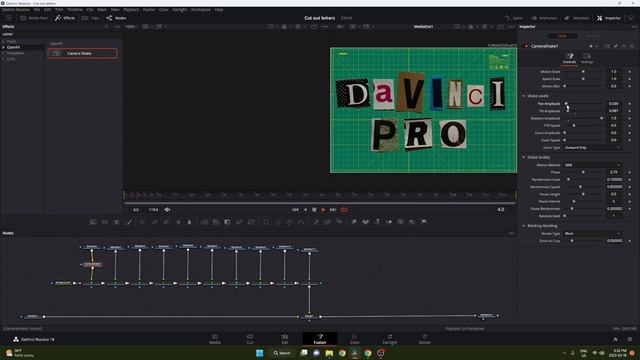Open project Home icon

tap(616, 339)
